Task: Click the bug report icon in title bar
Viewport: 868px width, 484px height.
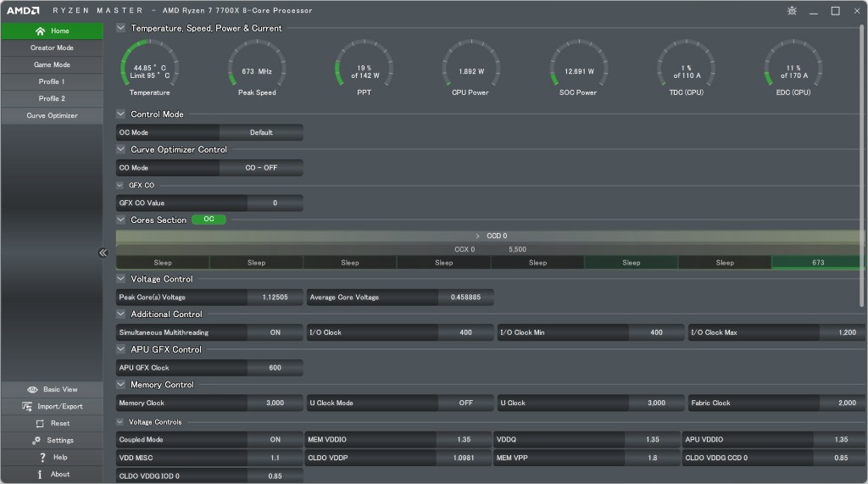Action: click(792, 11)
